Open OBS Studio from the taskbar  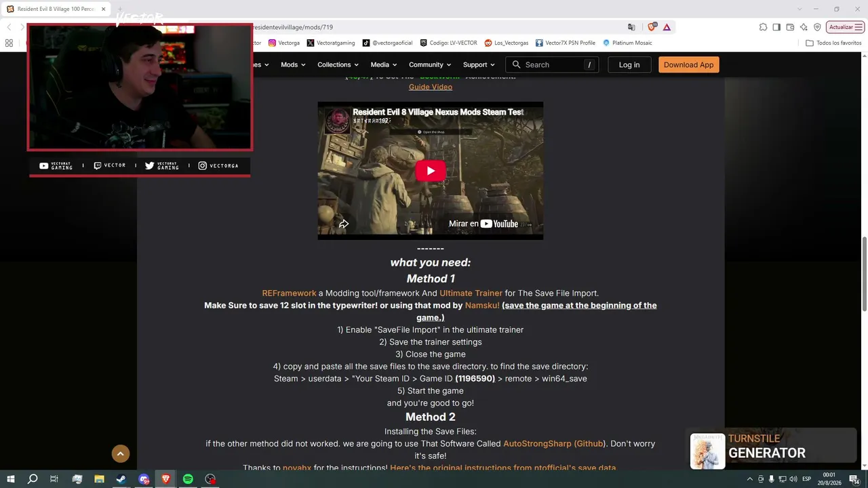210,479
